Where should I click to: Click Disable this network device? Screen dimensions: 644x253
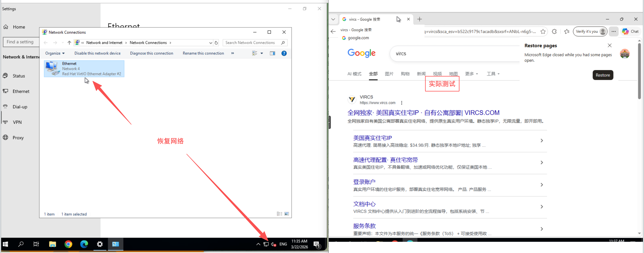tap(97, 53)
